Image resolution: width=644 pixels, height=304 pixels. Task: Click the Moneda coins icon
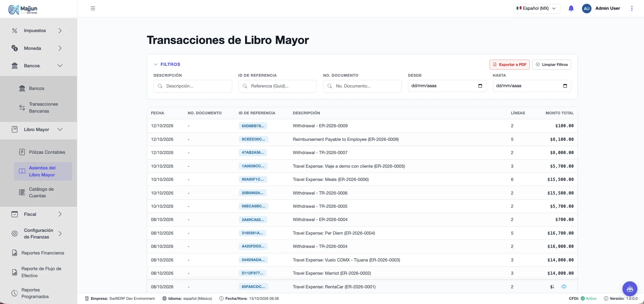pos(15,48)
